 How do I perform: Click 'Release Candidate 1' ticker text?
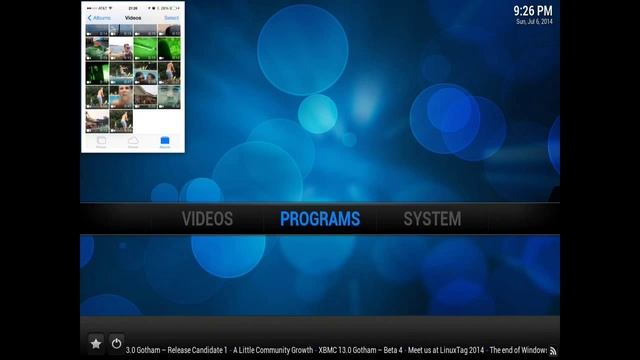pyautogui.click(x=197, y=350)
